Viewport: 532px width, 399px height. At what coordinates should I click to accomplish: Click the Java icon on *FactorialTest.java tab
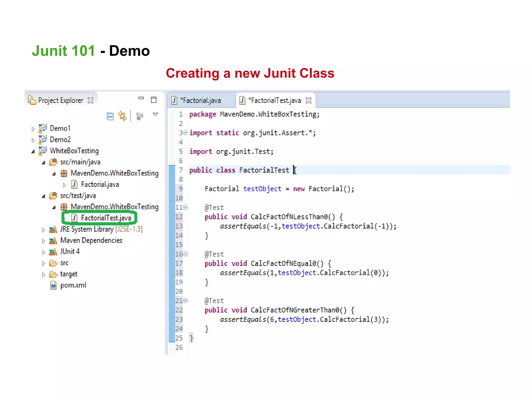(242, 100)
